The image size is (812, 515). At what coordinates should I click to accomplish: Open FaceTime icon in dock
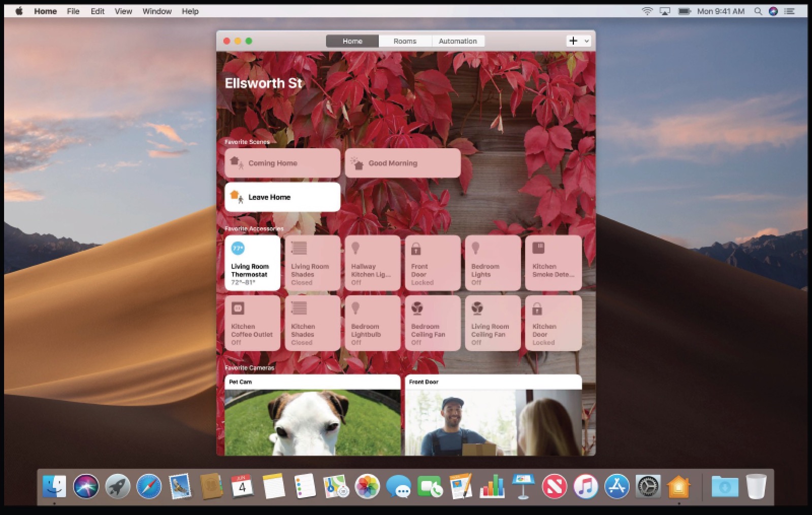pyautogui.click(x=430, y=487)
